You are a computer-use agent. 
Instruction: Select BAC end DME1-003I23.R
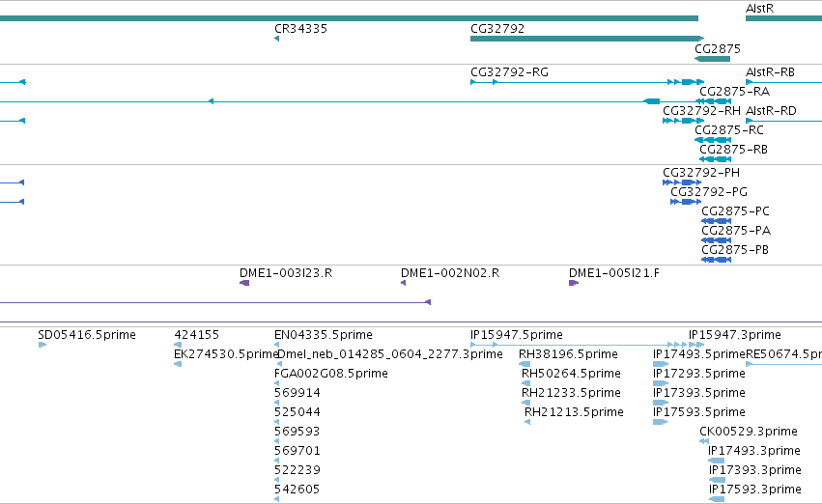click(286, 273)
